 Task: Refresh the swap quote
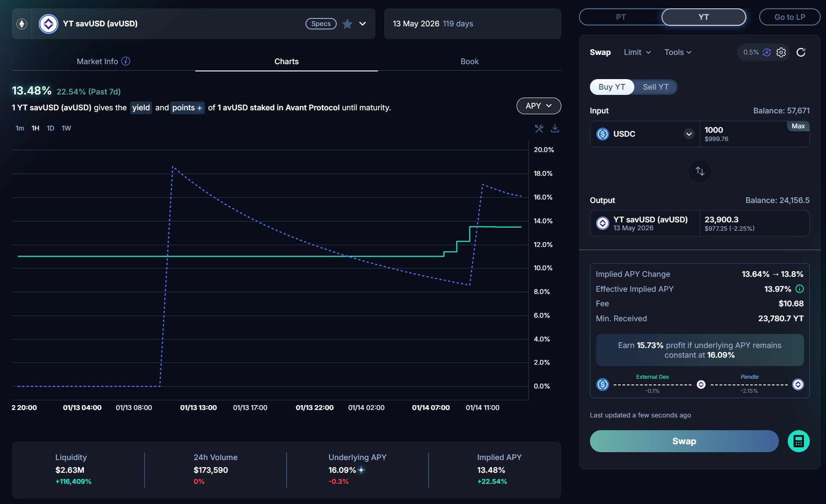click(801, 52)
